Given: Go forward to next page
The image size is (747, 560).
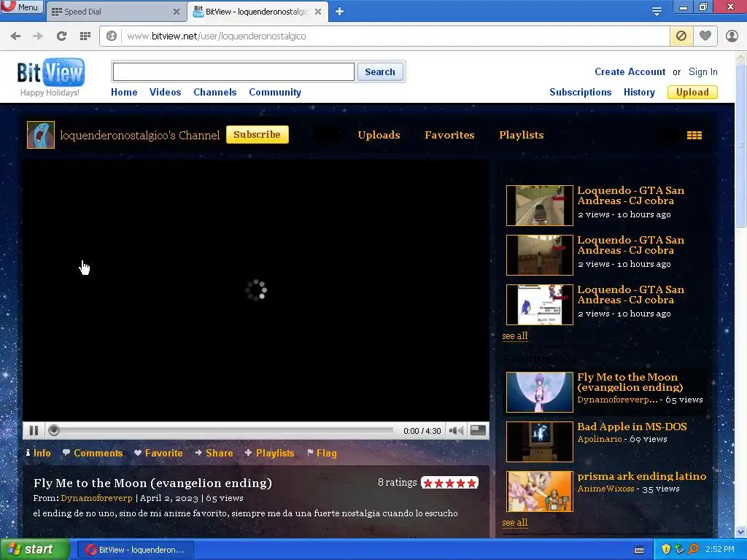Looking at the screenshot, I should pos(38,36).
